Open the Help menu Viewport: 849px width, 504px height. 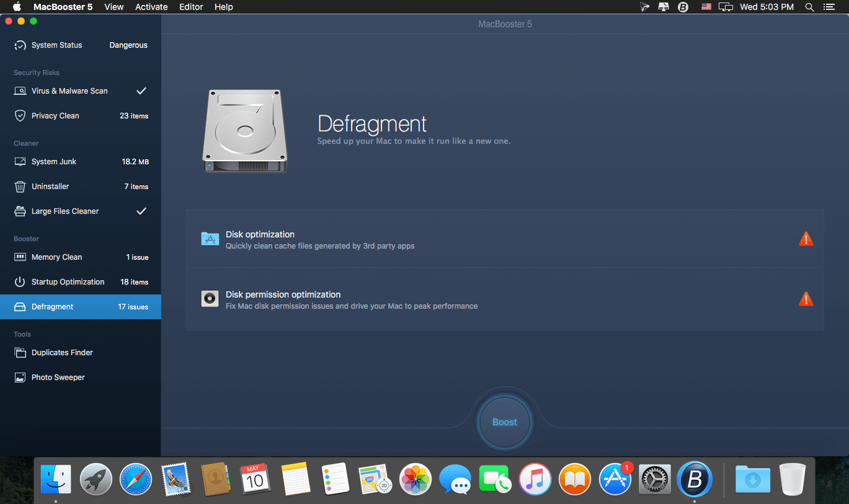pyautogui.click(x=224, y=7)
